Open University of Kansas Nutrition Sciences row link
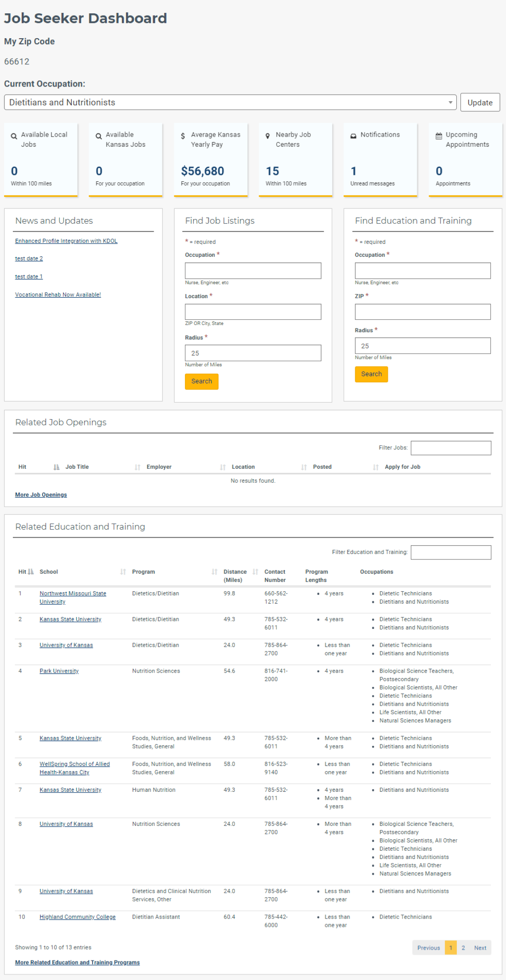This screenshot has height=980, width=506. click(66, 824)
